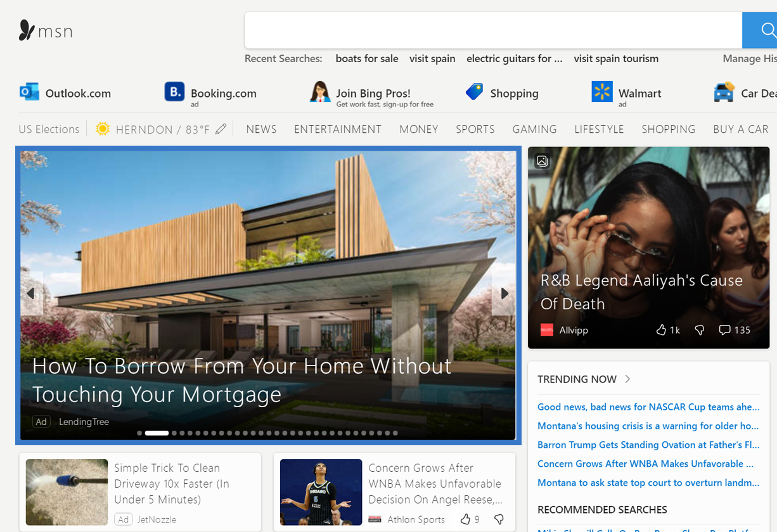Viewport: 777px width, 532px height.
Task: Select the Sports navigation tab
Action: tap(475, 129)
